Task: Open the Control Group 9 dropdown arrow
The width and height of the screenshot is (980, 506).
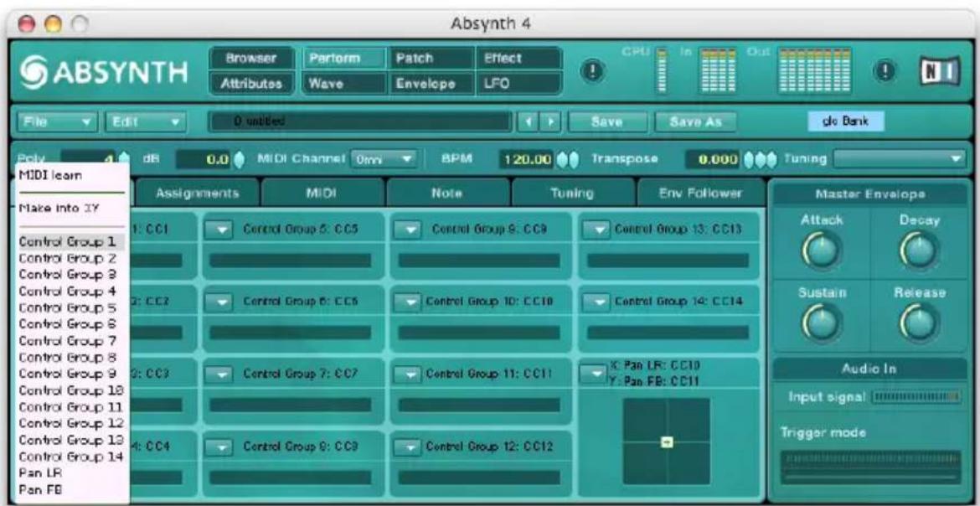Action: tap(409, 229)
